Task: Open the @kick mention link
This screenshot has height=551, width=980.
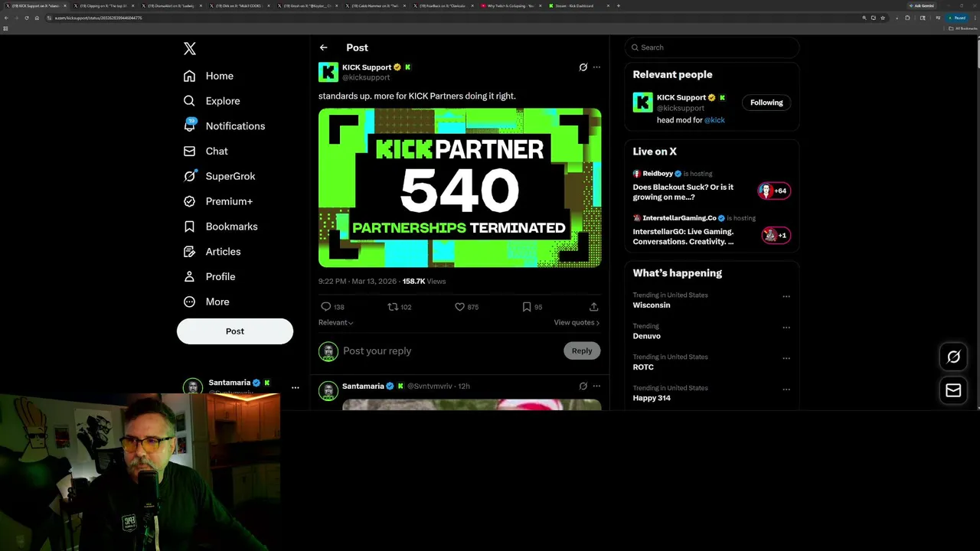Action: tap(714, 120)
